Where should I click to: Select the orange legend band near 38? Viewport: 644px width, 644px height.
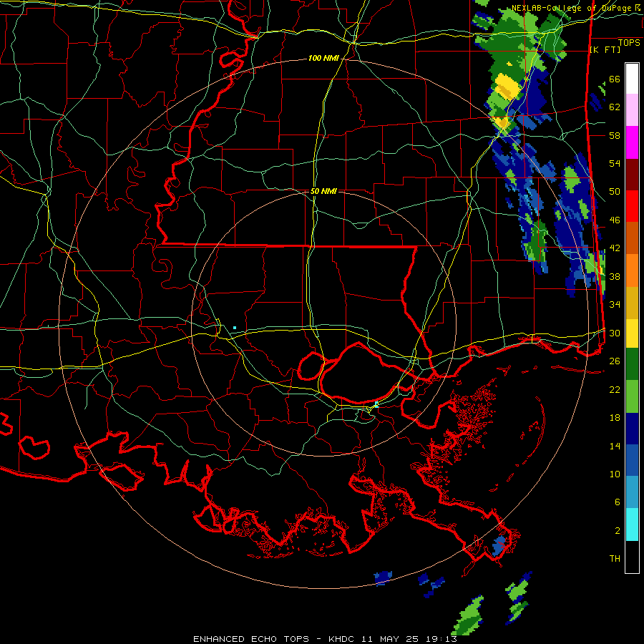point(632,270)
